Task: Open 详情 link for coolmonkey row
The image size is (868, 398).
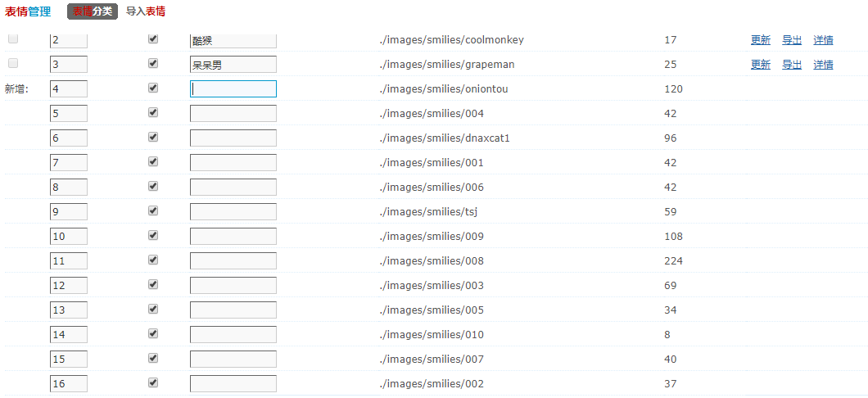Action: pyautogui.click(x=823, y=40)
